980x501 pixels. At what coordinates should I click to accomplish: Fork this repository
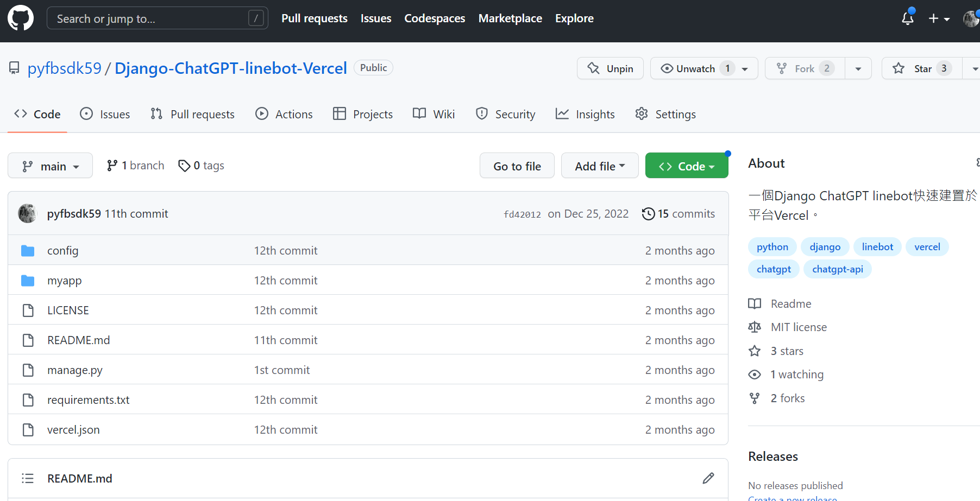coord(805,68)
